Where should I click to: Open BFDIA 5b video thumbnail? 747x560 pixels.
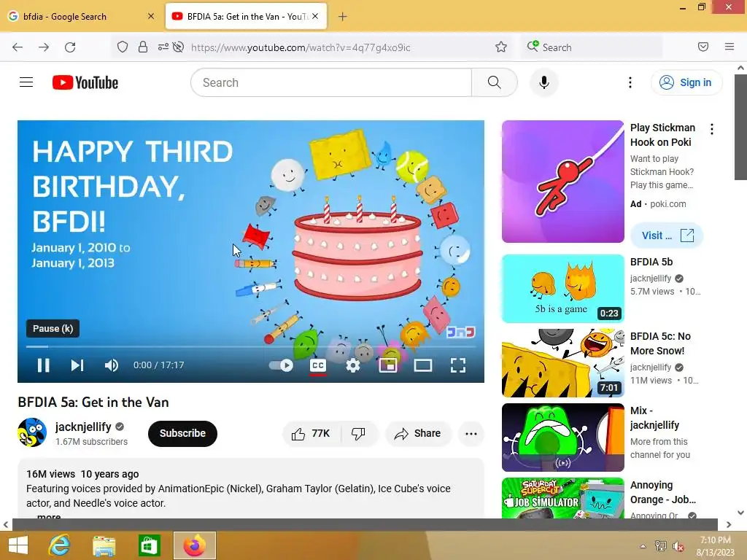[x=562, y=289]
